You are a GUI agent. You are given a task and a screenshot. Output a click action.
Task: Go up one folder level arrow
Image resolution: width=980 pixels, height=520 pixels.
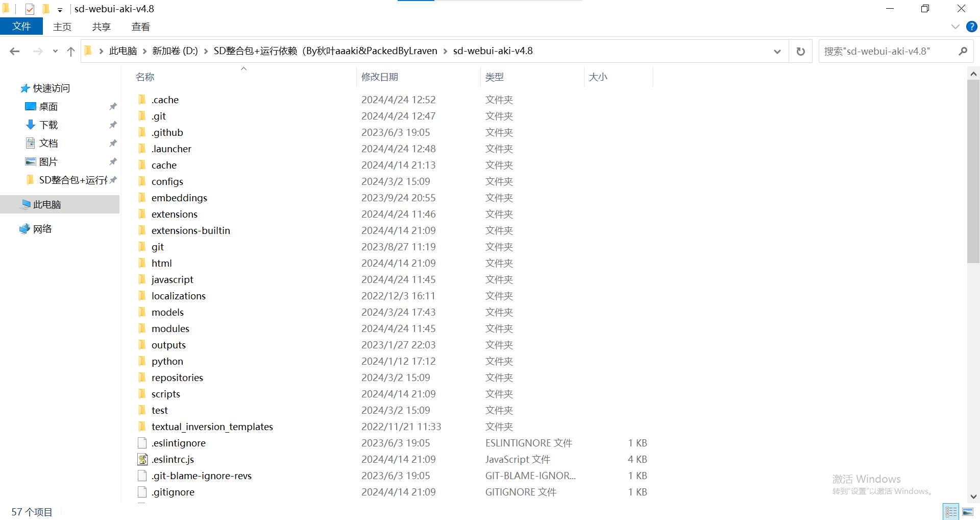coord(71,51)
